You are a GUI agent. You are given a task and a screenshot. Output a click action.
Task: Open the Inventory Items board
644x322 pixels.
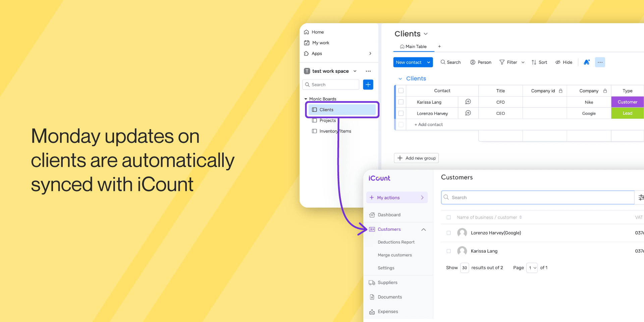tap(332, 131)
